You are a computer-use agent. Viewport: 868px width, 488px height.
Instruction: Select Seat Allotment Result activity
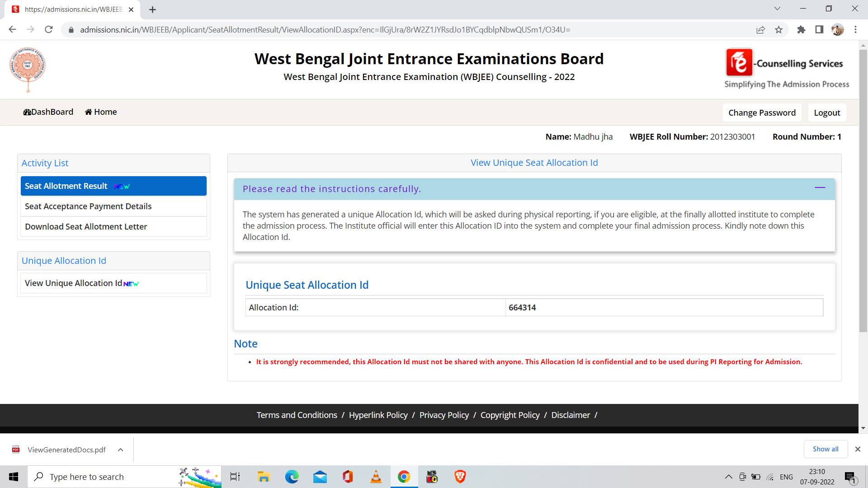tap(113, 186)
